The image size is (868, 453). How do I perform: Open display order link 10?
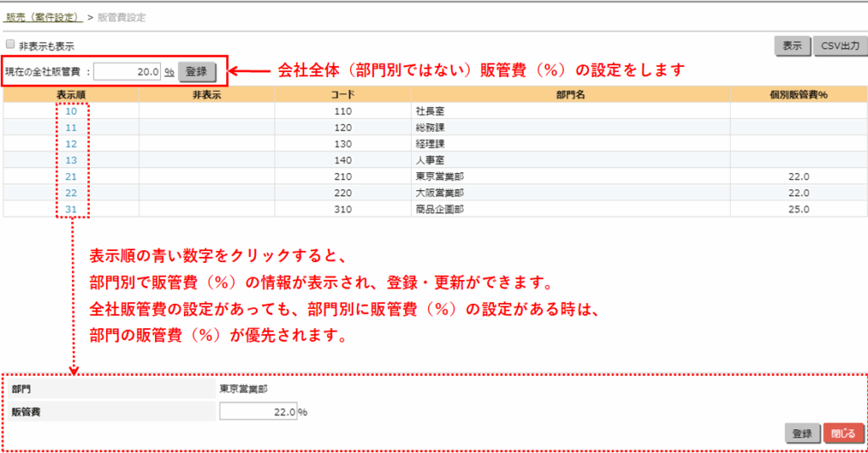[x=71, y=111]
